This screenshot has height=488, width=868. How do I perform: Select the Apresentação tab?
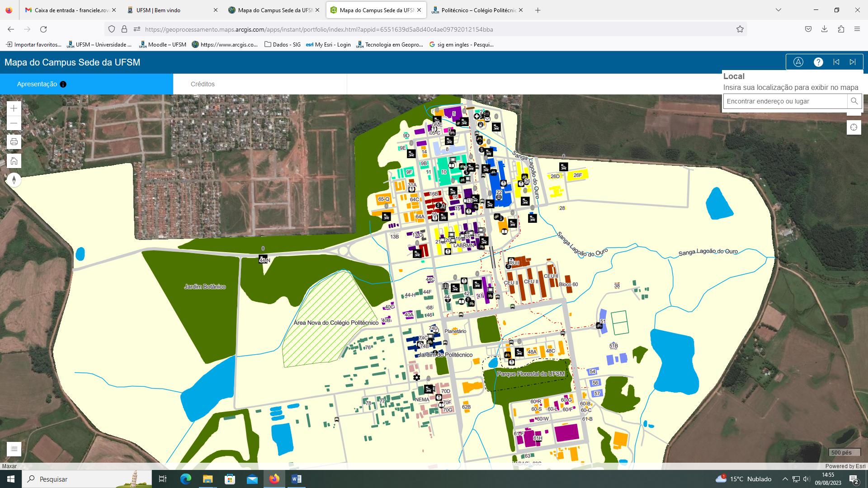tap(37, 84)
